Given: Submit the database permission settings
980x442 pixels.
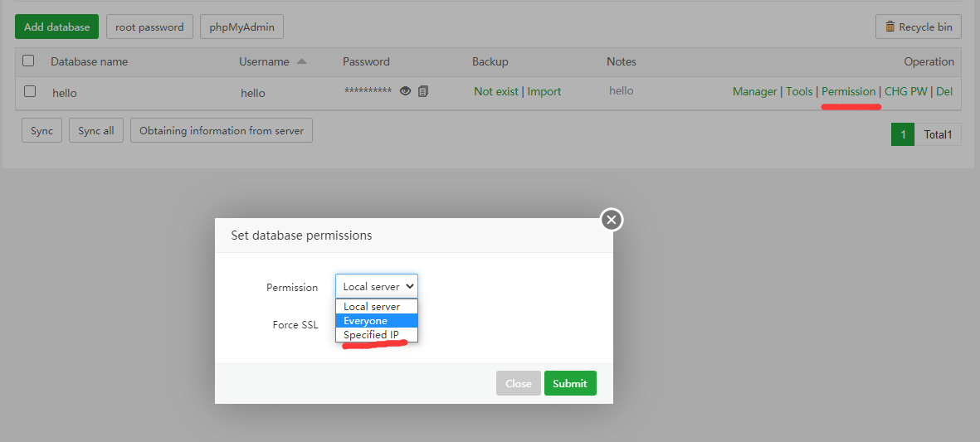Looking at the screenshot, I should 570,383.
